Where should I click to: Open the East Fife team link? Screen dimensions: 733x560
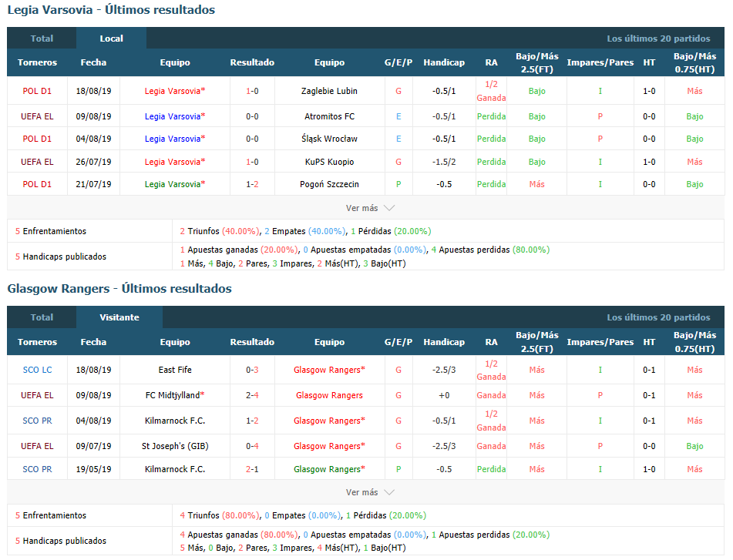click(x=175, y=370)
